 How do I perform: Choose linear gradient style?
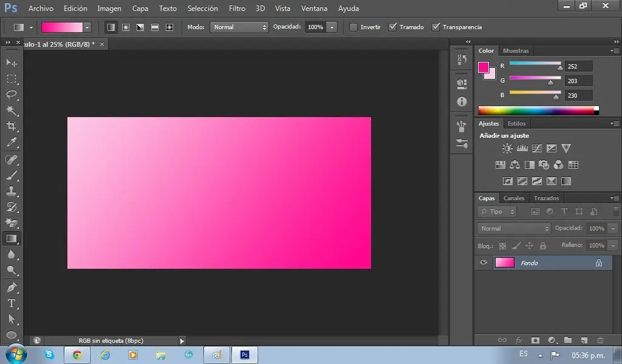coord(111,27)
